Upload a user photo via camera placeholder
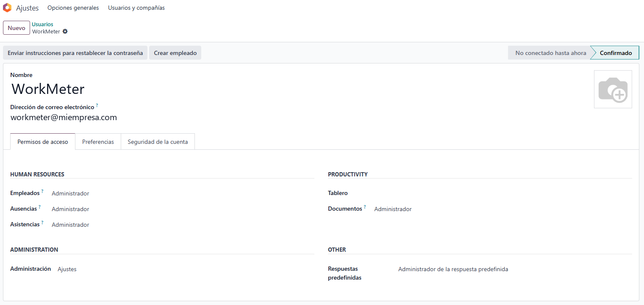Viewport: 644px width, 305px height. (x=613, y=89)
